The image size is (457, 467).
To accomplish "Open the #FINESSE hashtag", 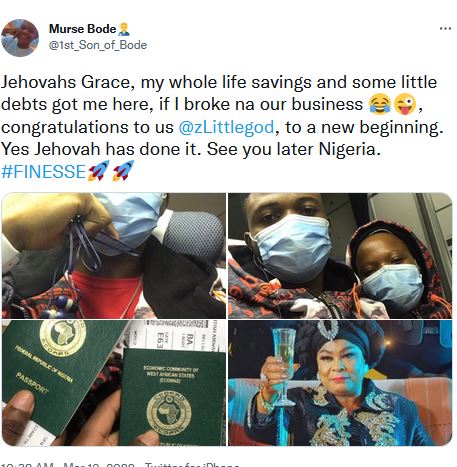I will (44, 172).
